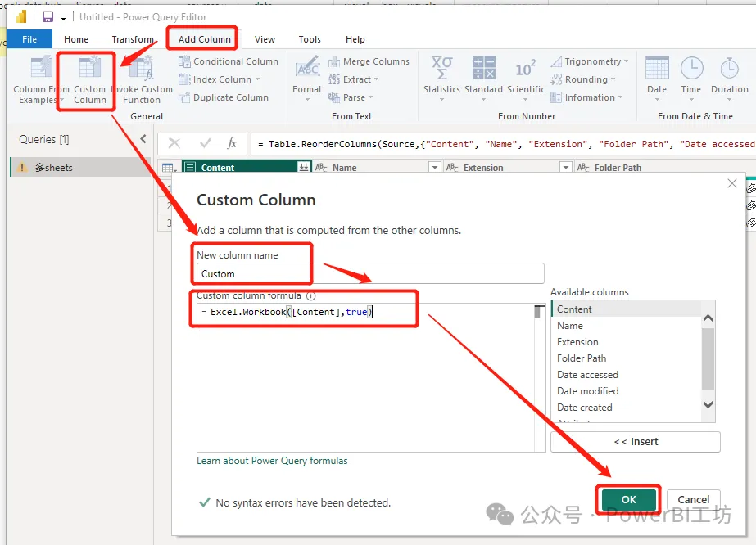This screenshot has height=545, width=756.
Task: Select the Add Column ribbon tab
Action: [205, 39]
